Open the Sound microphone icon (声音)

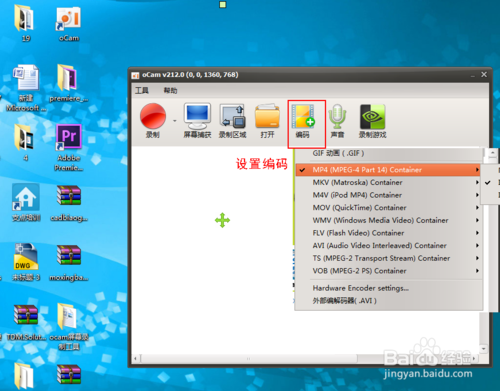pyautogui.click(x=337, y=116)
